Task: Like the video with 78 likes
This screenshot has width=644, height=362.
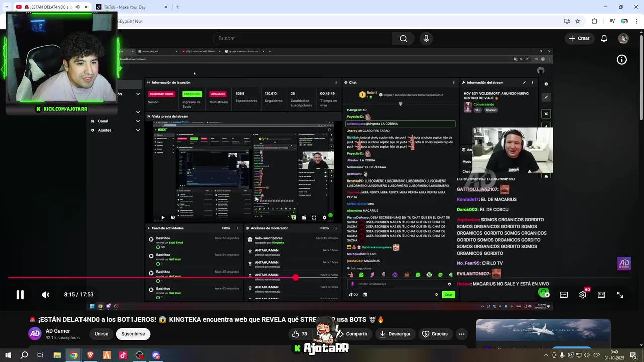Action: pyautogui.click(x=300, y=334)
